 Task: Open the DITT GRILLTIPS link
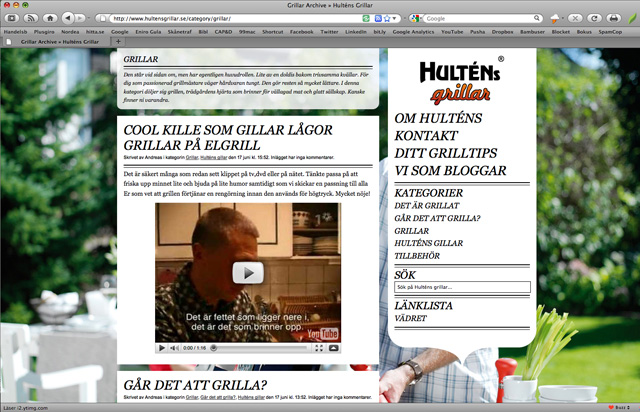(x=446, y=153)
